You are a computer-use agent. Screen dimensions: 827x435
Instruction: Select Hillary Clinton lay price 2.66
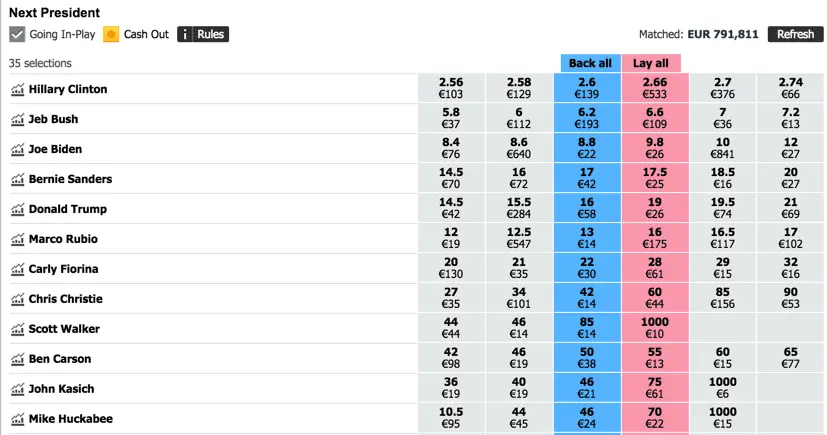(x=655, y=88)
